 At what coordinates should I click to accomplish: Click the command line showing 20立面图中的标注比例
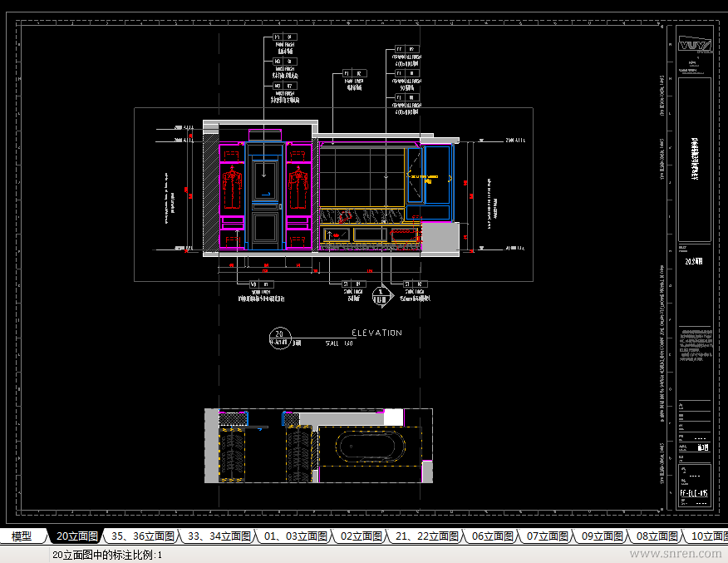(x=107, y=556)
